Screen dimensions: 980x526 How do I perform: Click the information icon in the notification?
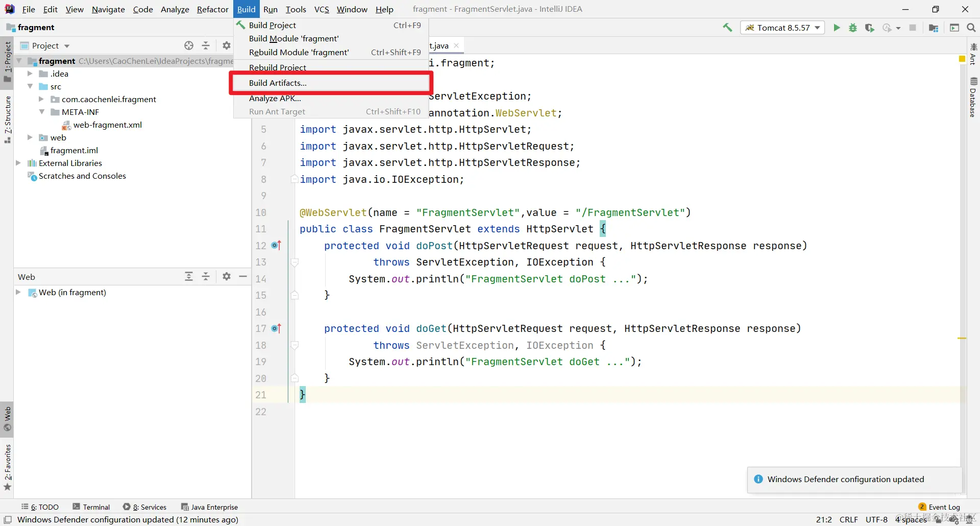click(758, 479)
